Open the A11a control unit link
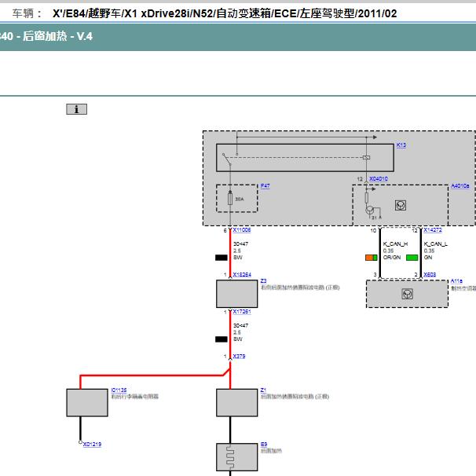This screenshot has width=476, height=476. [x=456, y=280]
